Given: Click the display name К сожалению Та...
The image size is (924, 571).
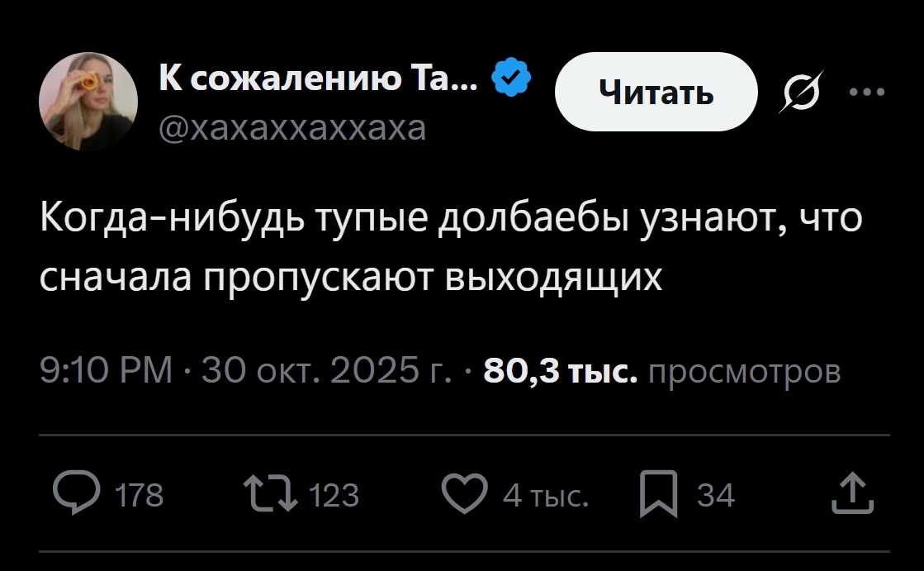Looking at the screenshot, I should tap(318, 79).
